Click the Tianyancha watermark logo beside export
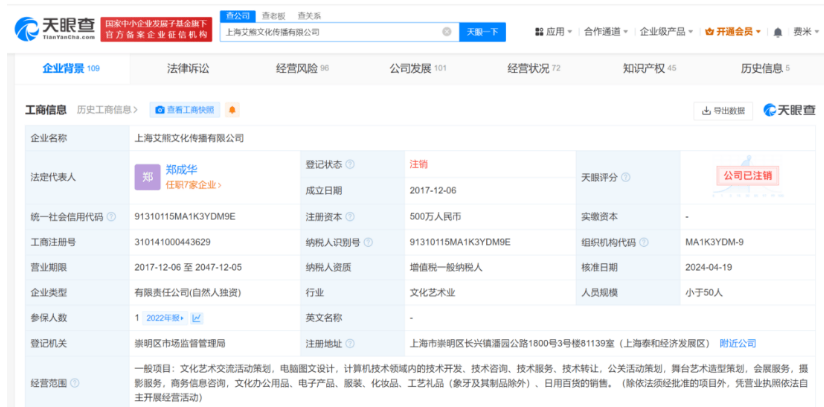 (x=789, y=110)
